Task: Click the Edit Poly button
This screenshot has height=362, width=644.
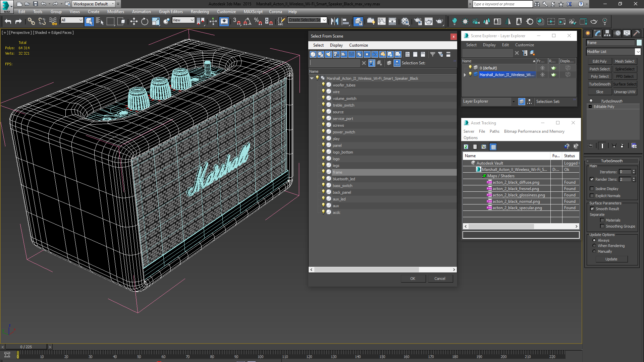Action: tap(599, 61)
